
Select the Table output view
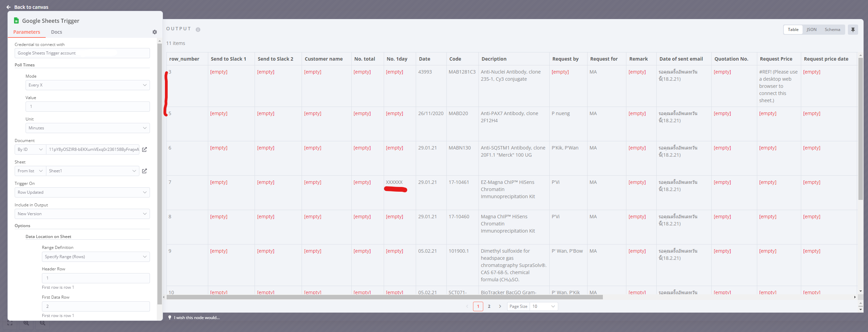click(793, 30)
